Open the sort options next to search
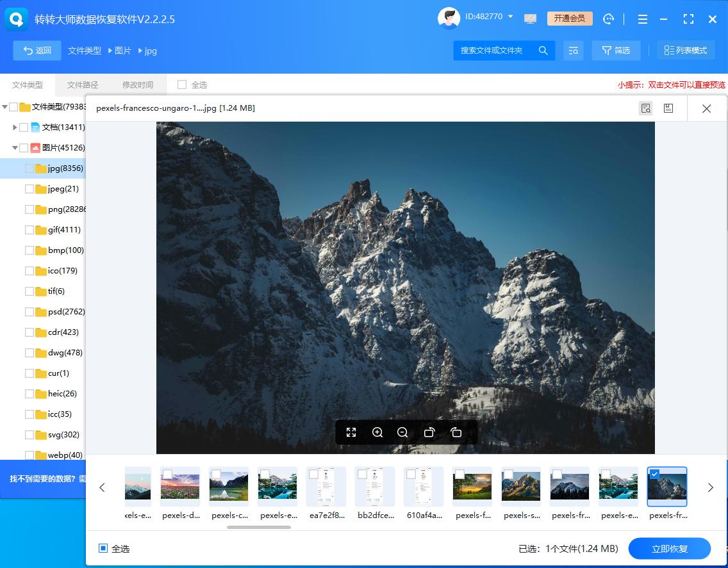This screenshot has width=728, height=568. [574, 50]
